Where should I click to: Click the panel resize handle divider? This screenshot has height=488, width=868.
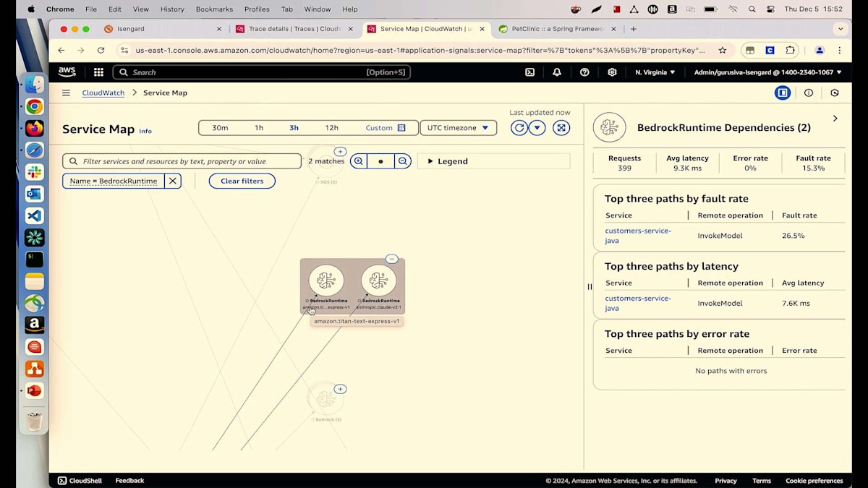[589, 287]
